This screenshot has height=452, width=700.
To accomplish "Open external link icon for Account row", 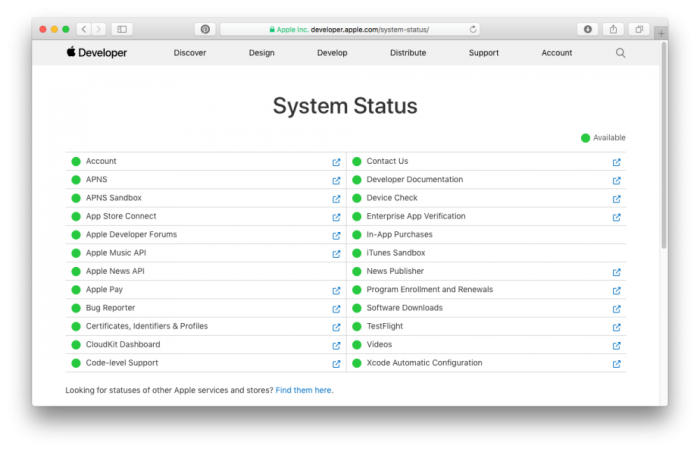I will point(336,162).
